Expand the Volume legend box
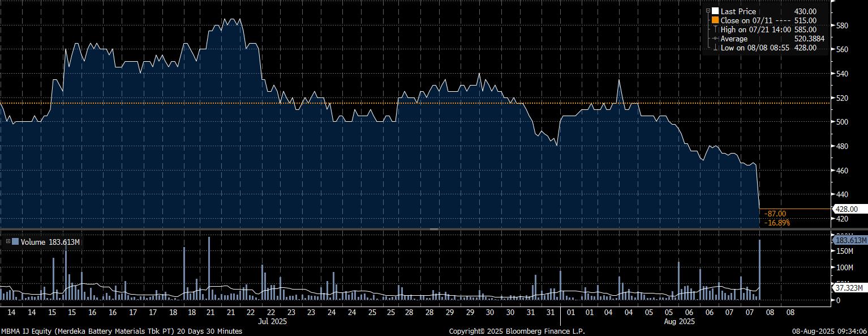The height and width of the screenshot is (336, 868). pyautogui.click(x=8, y=242)
